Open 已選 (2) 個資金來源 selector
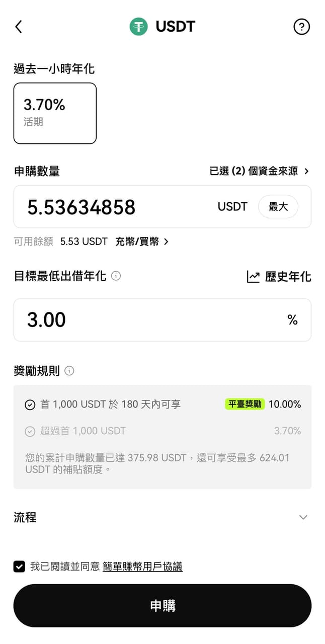325x644 pixels. point(259,171)
